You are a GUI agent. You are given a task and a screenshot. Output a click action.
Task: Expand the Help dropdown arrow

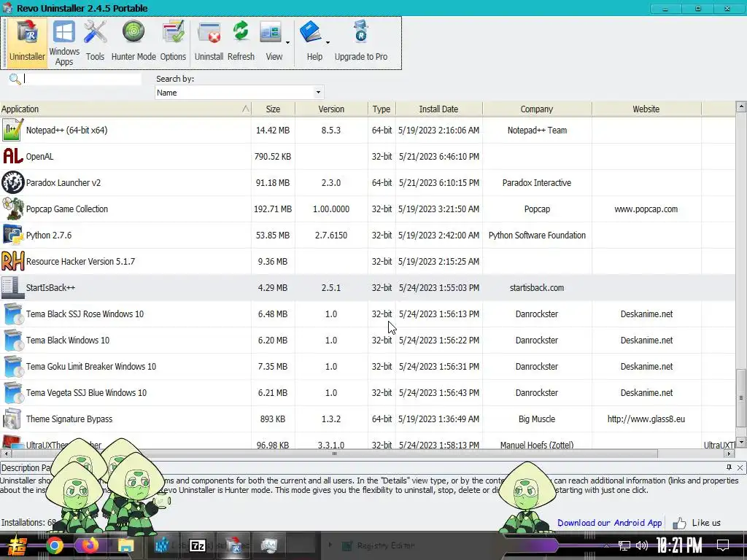click(x=328, y=43)
